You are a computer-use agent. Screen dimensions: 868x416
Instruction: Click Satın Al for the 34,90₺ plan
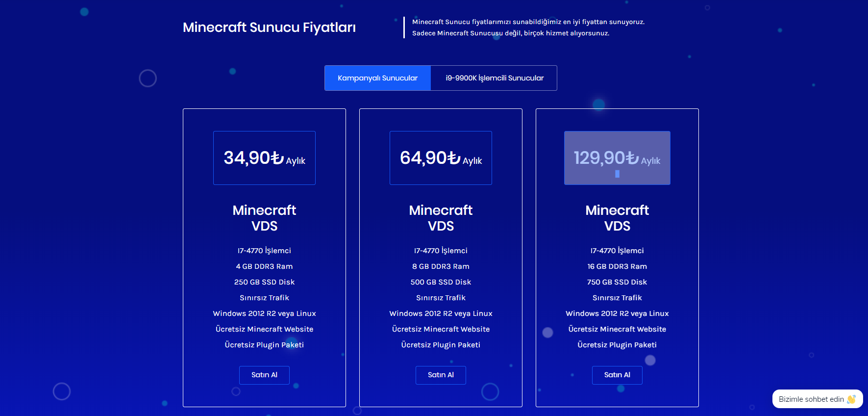coord(264,375)
